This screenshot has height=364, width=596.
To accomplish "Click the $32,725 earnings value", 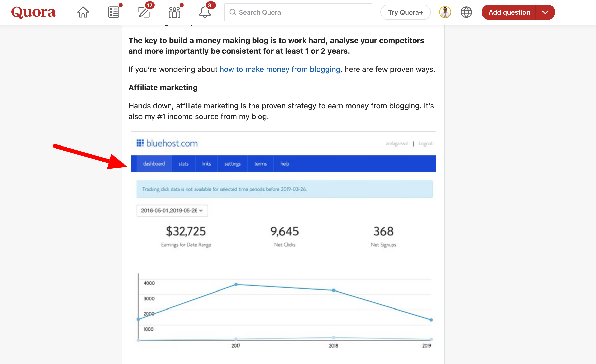I will 186,231.
